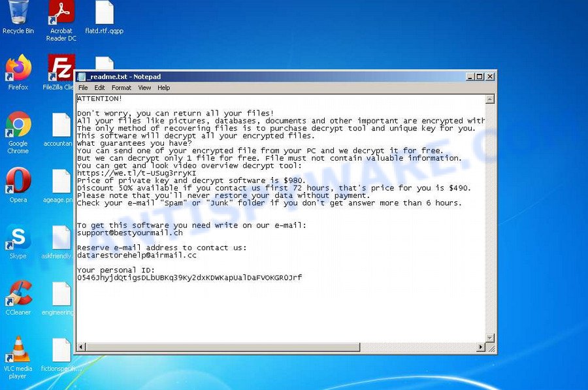Open CCleaner
This screenshot has width=588, height=390.
pos(18,292)
